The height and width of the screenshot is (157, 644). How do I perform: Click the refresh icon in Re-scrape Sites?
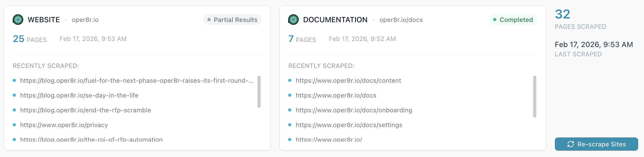571,144
